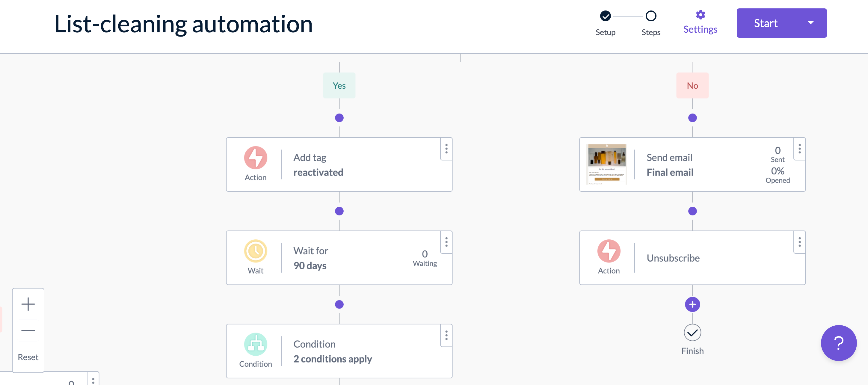Open the kebab menu on the Add tag step

[446, 149]
